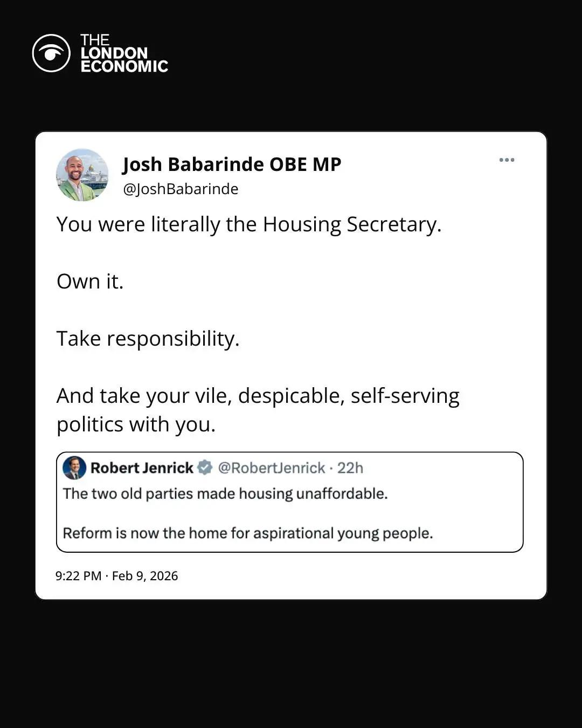Click the 9:22 PM time

click(x=78, y=576)
